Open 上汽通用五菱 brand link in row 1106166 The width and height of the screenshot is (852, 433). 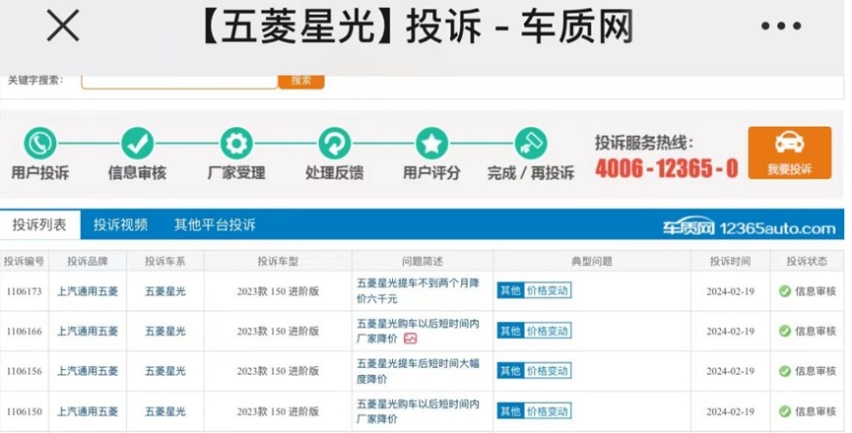[x=87, y=331]
